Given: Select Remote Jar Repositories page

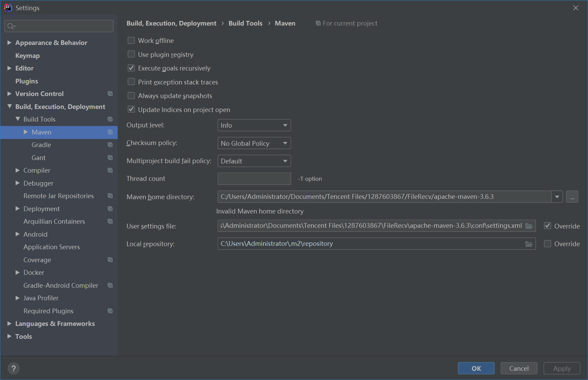Looking at the screenshot, I should point(58,196).
